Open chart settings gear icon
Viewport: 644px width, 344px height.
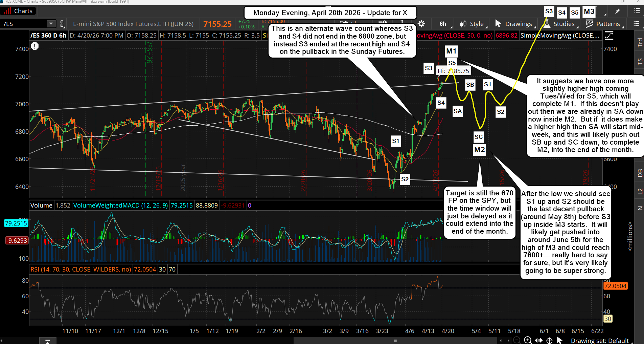421,24
